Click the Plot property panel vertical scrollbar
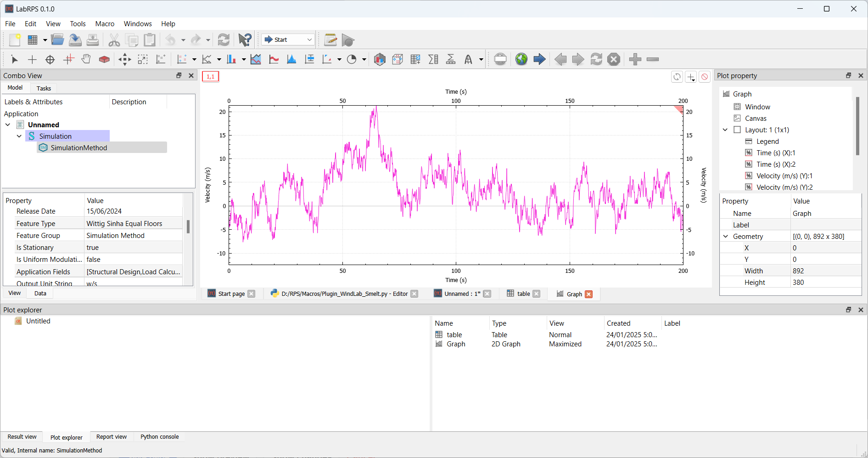Image resolution: width=868 pixels, height=458 pixels. click(857, 126)
